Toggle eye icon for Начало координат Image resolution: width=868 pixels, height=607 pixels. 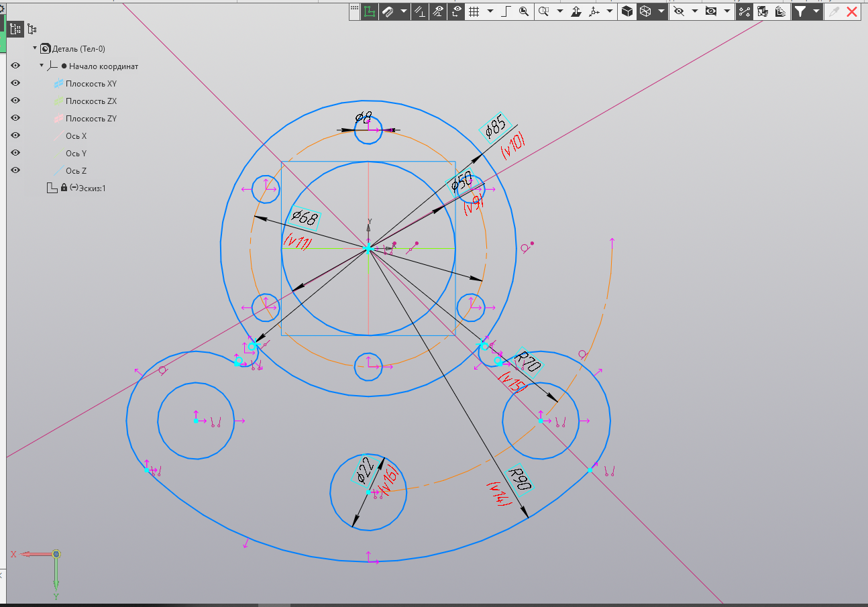[15, 66]
